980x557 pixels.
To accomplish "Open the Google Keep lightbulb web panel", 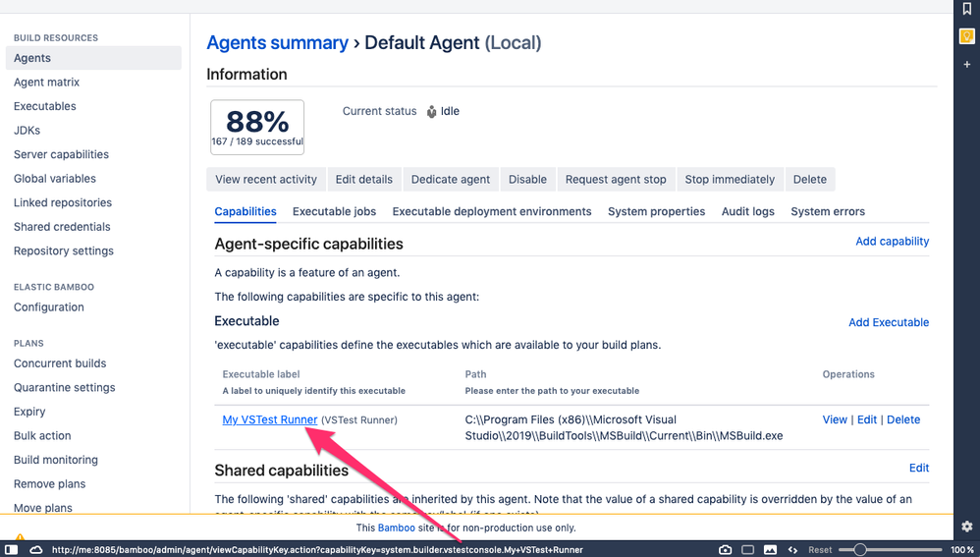I will 967,36.
